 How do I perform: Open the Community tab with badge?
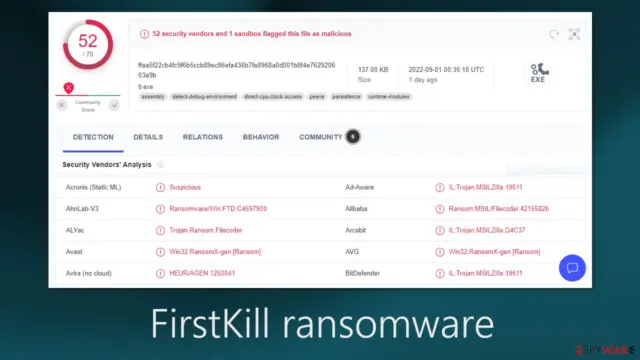pos(329,137)
